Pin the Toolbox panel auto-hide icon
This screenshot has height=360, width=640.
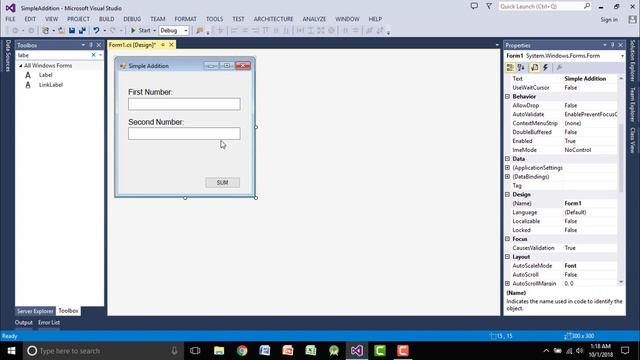pos(91,45)
